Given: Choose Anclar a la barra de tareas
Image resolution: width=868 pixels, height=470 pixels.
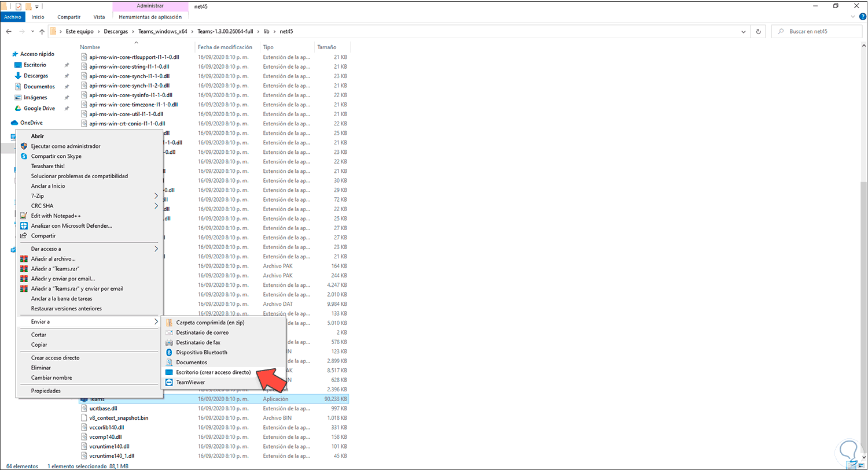Looking at the screenshot, I should tap(62, 299).
